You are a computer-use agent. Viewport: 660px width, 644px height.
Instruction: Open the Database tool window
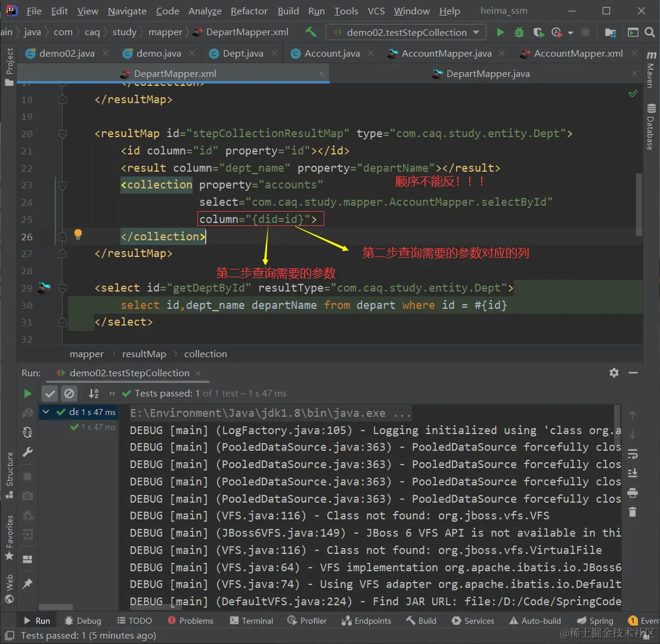coord(651,126)
